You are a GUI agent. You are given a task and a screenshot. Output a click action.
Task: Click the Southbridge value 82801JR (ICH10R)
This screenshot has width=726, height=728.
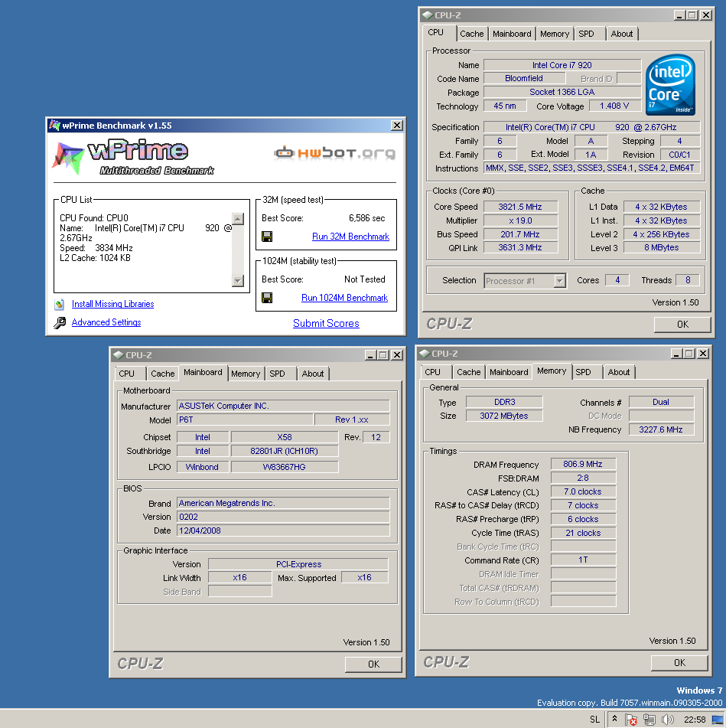point(285,452)
